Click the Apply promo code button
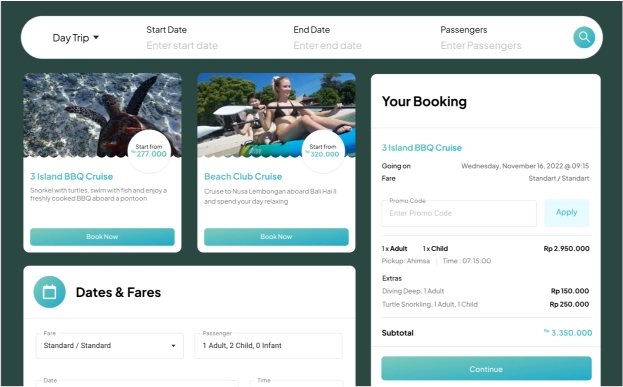Image resolution: width=623 pixels, height=387 pixels. pos(567,212)
